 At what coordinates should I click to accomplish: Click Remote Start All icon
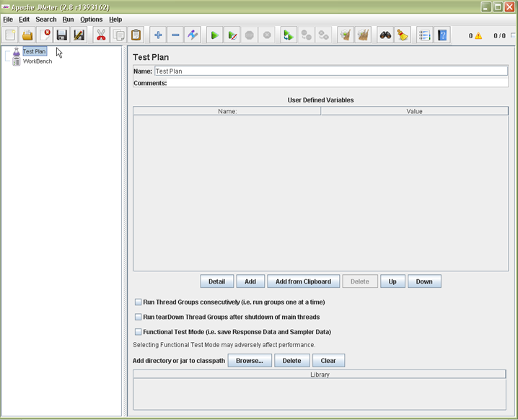point(289,35)
